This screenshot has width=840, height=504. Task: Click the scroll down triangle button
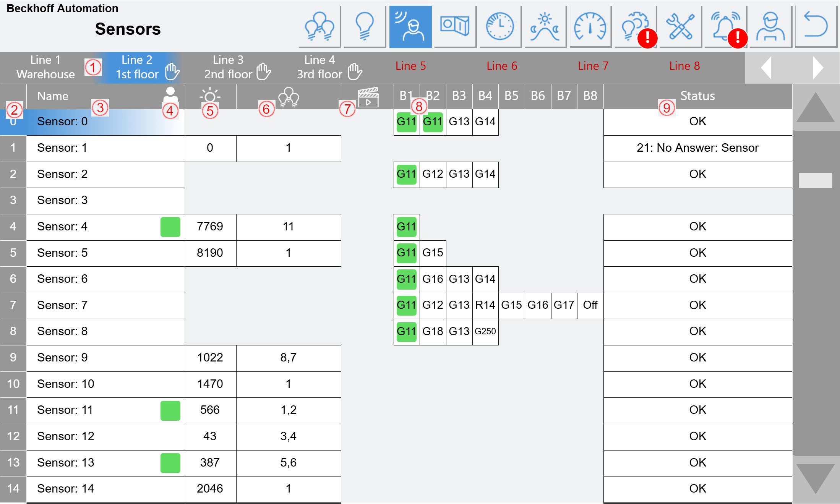[816, 479]
